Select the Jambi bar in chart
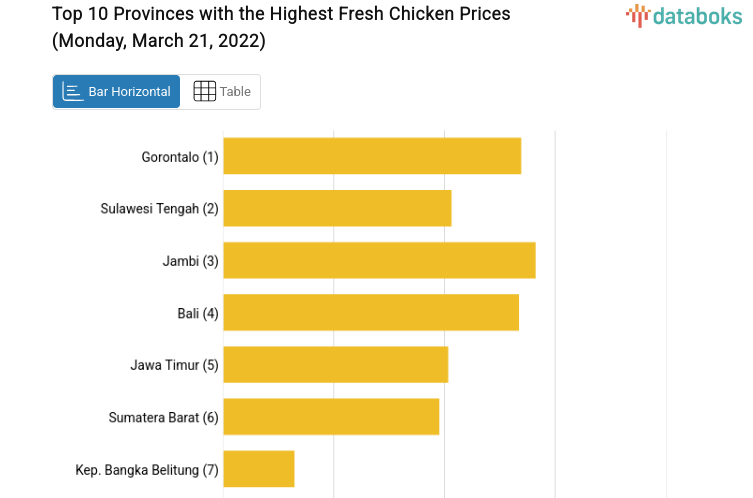The image size is (753, 498). [x=379, y=260]
